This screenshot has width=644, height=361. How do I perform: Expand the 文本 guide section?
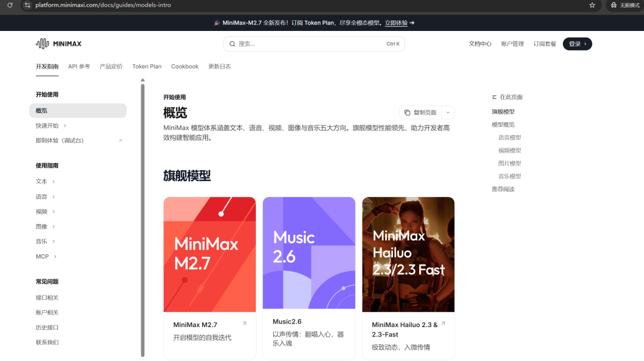(x=54, y=182)
